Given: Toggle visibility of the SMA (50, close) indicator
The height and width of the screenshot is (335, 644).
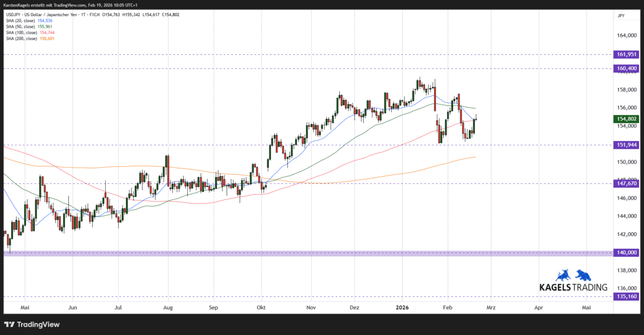Looking at the screenshot, I should 20,26.
